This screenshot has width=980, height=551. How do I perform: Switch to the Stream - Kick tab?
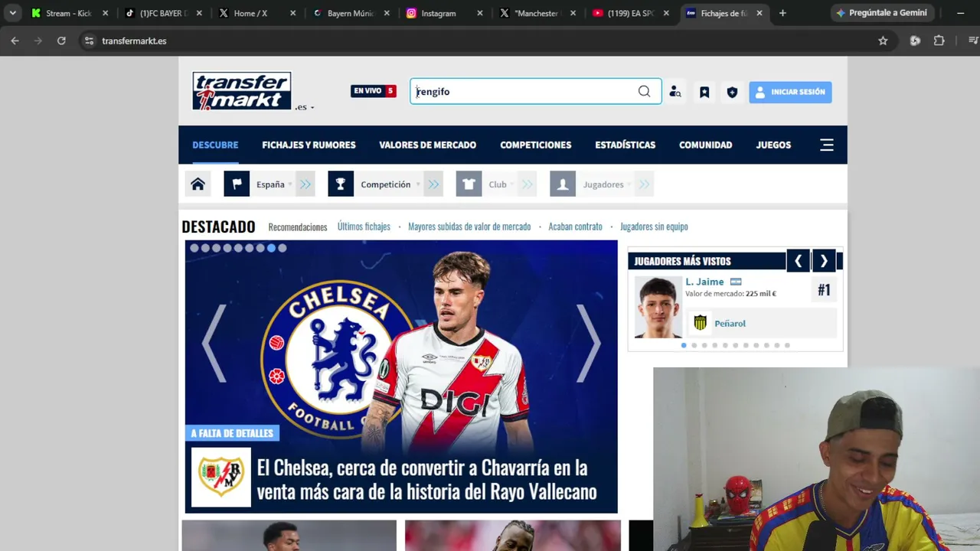[69, 13]
